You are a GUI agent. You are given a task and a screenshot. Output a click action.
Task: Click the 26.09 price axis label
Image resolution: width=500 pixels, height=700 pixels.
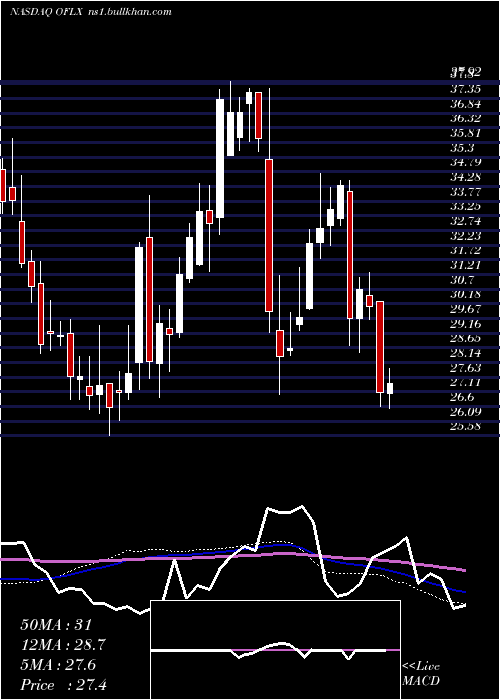(x=465, y=412)
